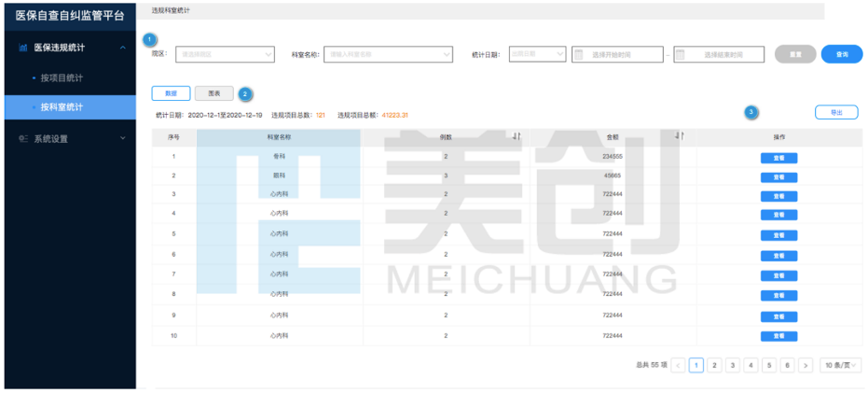Click the calendar icon in the end date field
Image resolution: width=868 pixels, height=393 pixels.
point(681,55)
